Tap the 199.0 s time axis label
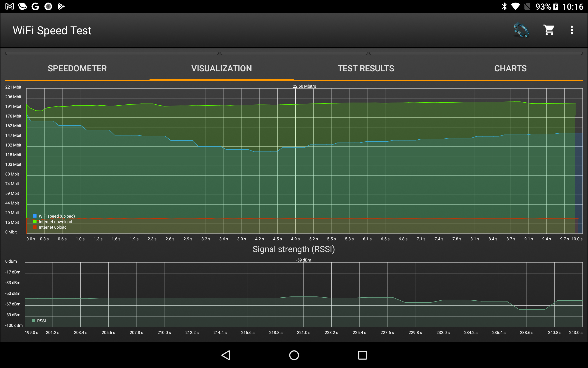Screen dimensions: 588x368 tap(31, 333)
